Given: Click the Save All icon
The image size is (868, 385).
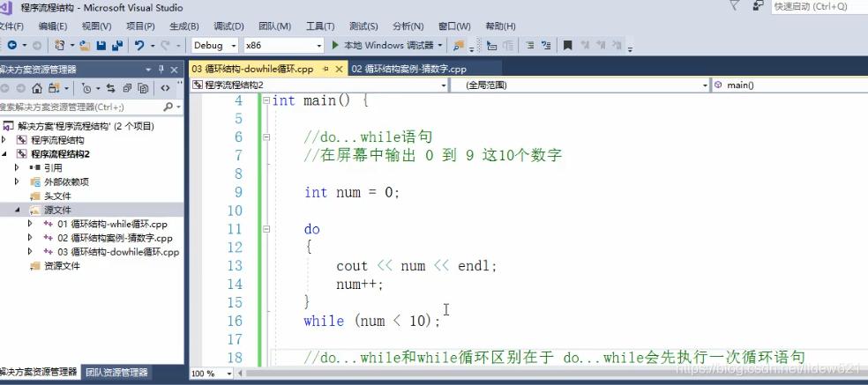Looking at the screenshot, I should pyautogui.click(x=117, y=45).
